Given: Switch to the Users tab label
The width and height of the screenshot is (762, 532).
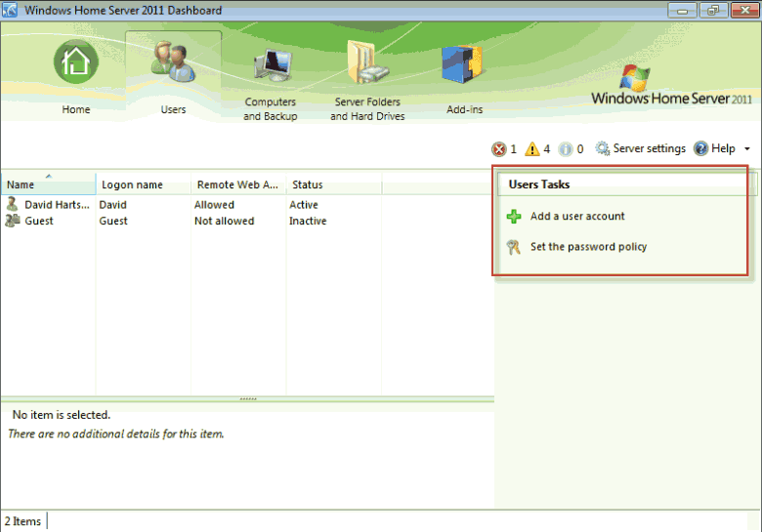Looking at the screenshot, I should (173, 109).
